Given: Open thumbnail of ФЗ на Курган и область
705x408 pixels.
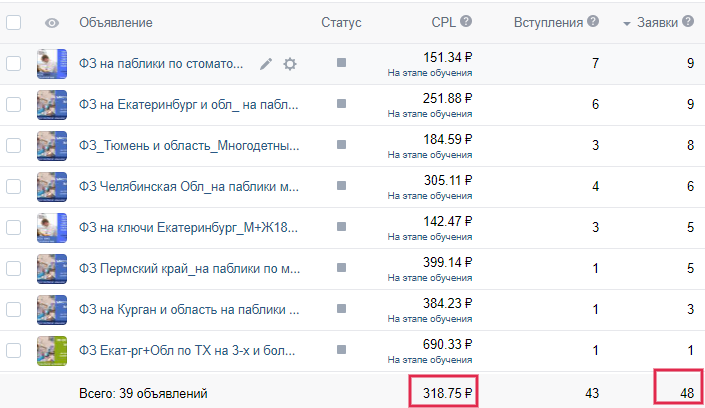Looking at the screenshot, I should pyautogui.click(x=52, y=309).
